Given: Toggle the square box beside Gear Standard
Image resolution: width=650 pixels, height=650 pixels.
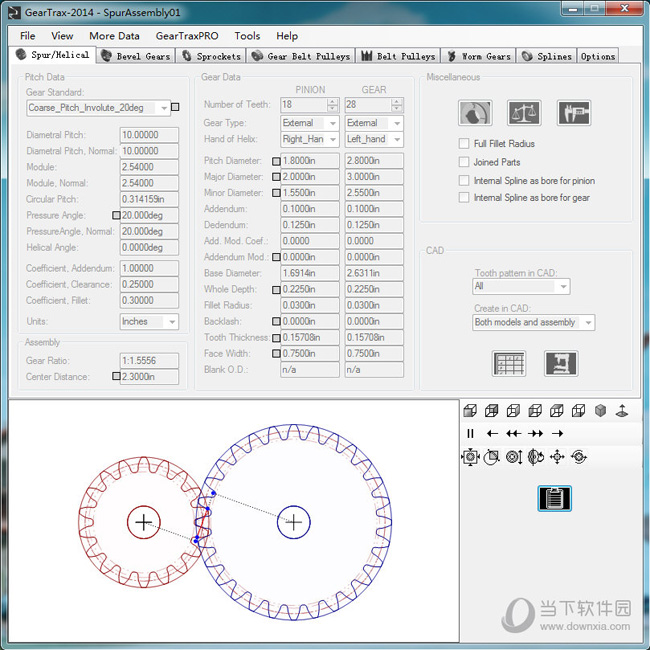Looking at the screenshot, I should pyautogui.click(x=175, y=107).
